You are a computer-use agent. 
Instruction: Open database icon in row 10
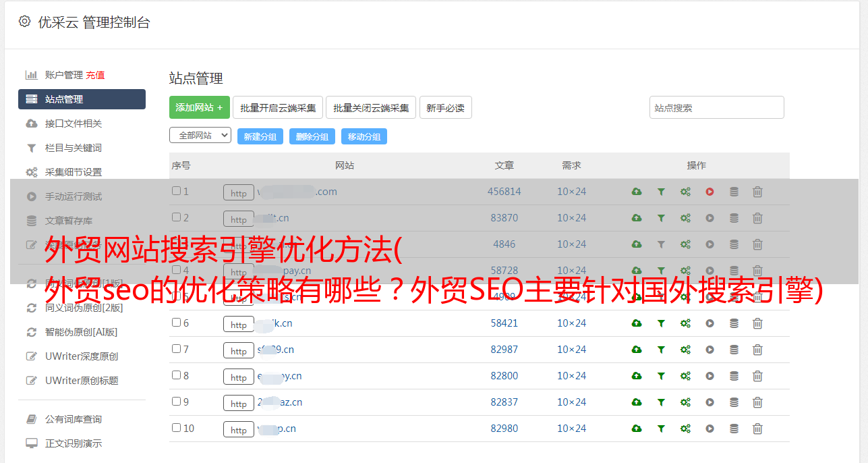point(734,429)
